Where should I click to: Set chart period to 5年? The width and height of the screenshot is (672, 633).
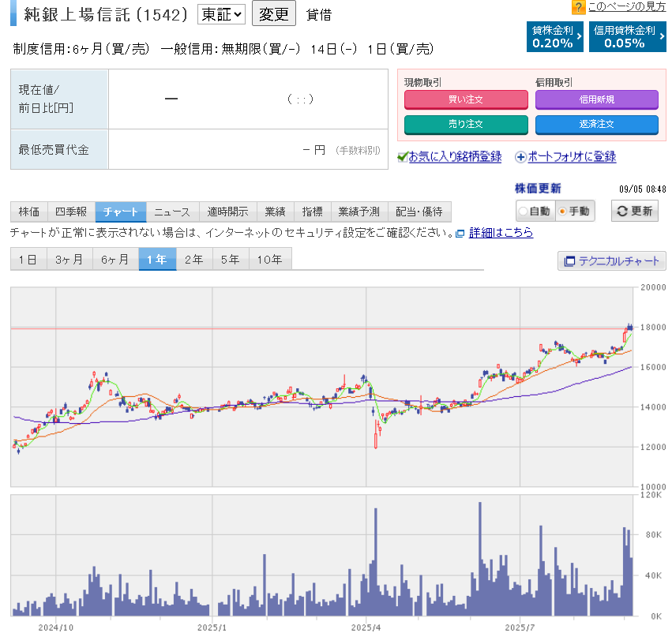tap(230, 259)
